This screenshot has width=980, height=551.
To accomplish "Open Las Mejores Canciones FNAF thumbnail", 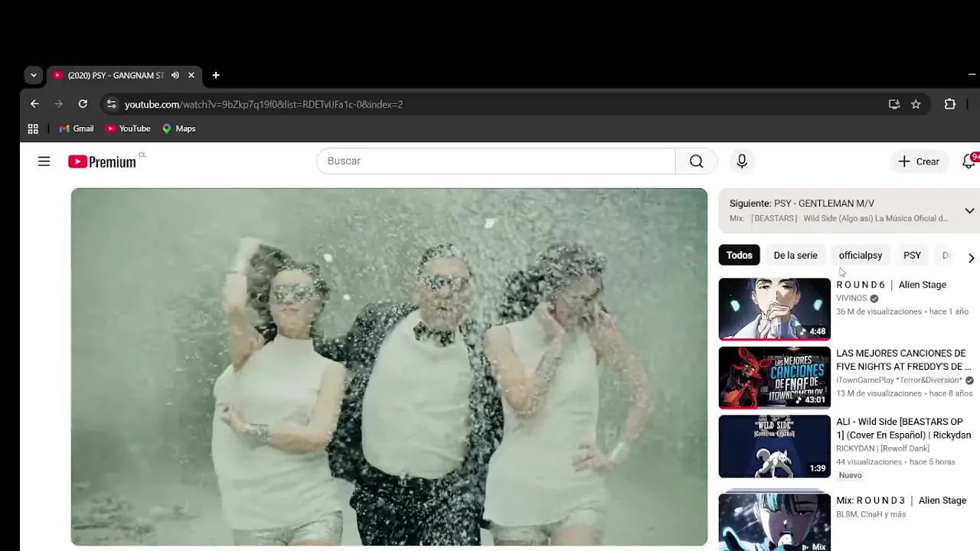I will [774, 377].
